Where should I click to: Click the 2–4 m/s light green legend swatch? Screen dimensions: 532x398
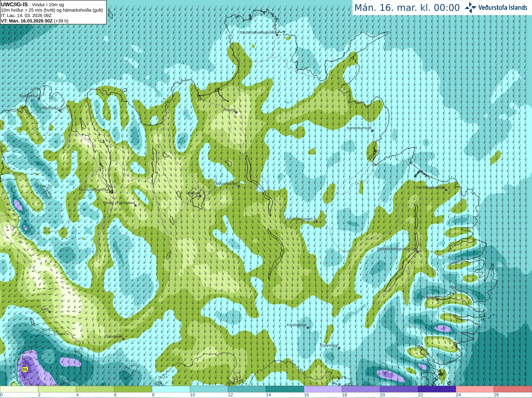pos(57,389)
